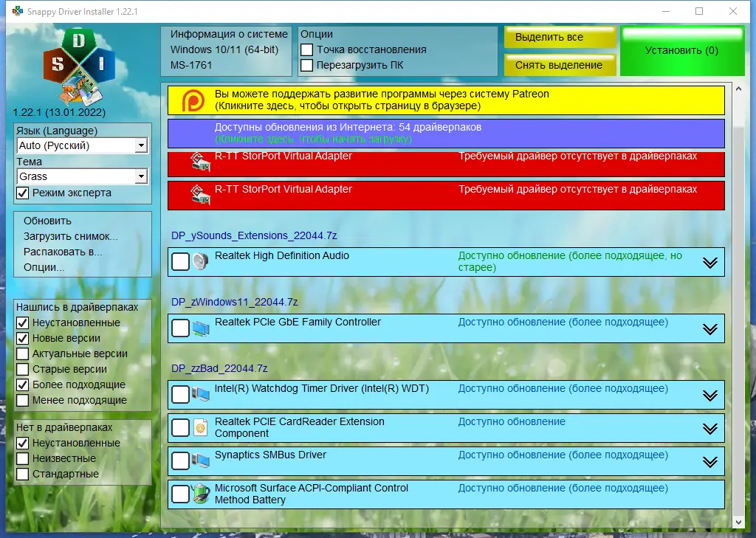
Task: Select the Realtek High Definition Audio driver checkbox
Action: coord(180,262)
